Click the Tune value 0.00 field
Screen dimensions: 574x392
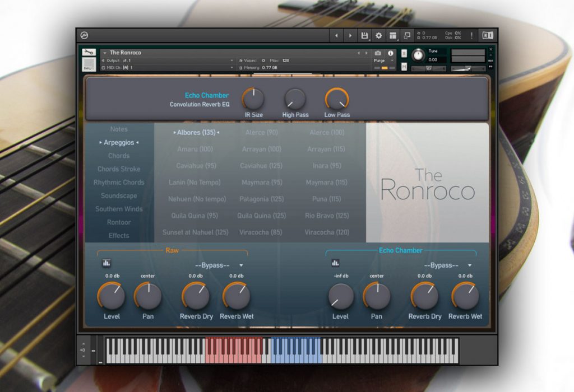coord(437,59)
